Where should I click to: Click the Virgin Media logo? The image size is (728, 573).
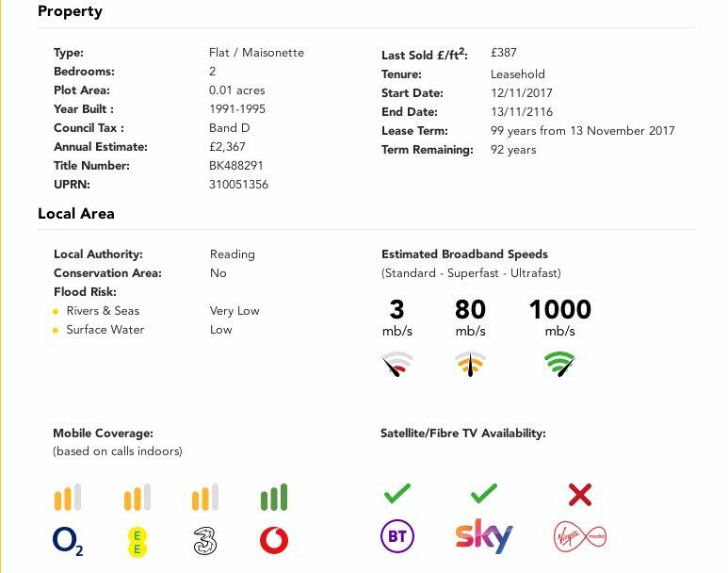coord(580,537)
